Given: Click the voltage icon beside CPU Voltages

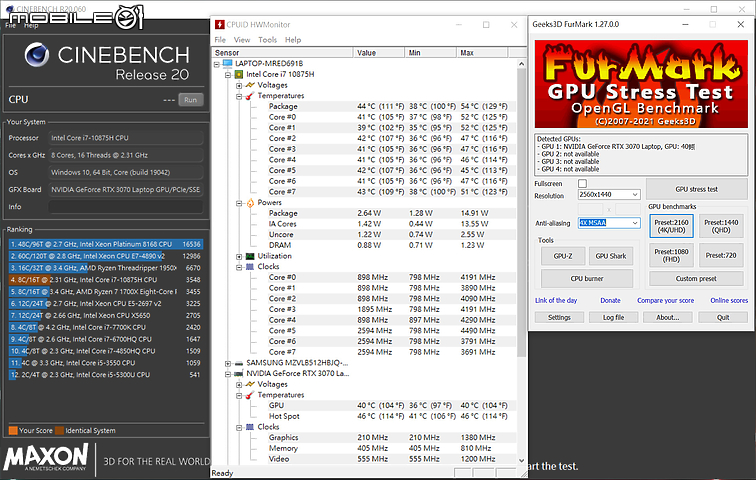Looking at the screenshot, I should click(250, 85).
